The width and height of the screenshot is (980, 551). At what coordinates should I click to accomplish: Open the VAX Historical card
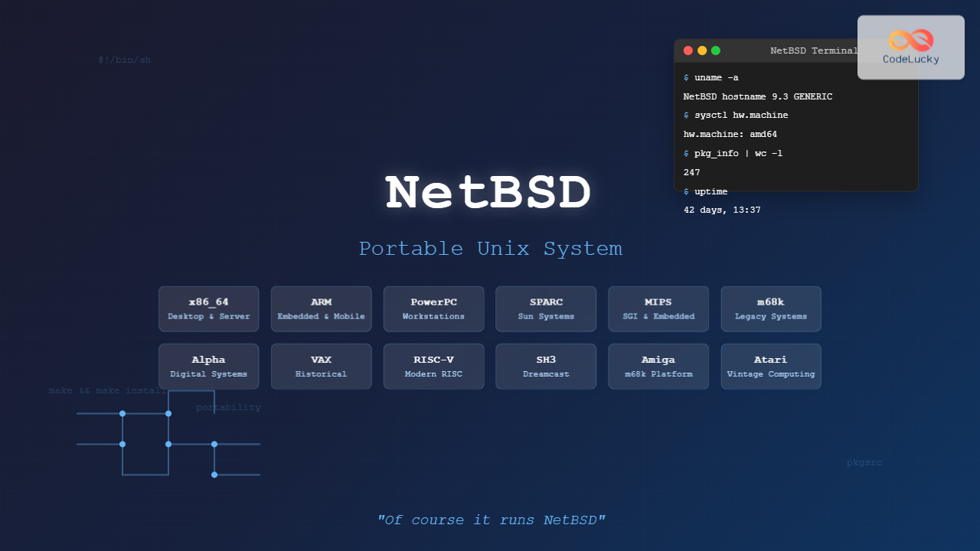pyautogui.click(x=321, y=367)
